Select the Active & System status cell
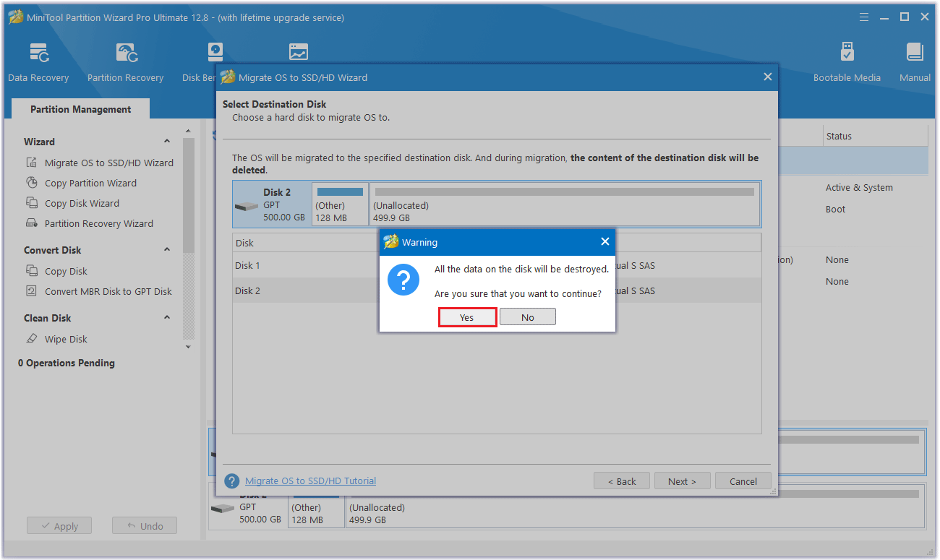Image resolution: width=940 pixels, height=560 pixels. 859,187
